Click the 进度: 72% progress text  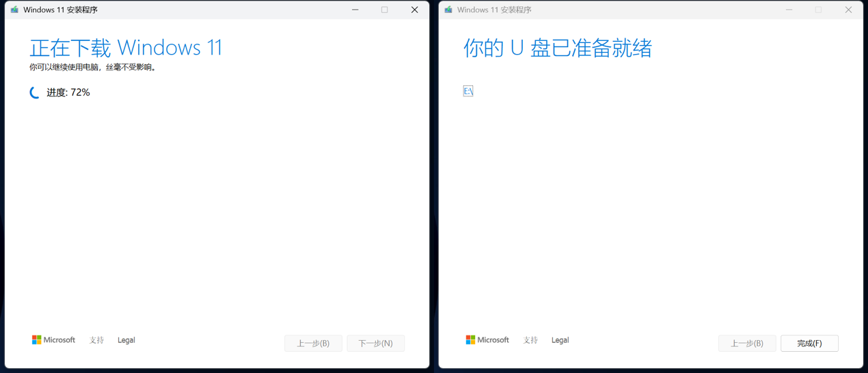coord(68,92)
